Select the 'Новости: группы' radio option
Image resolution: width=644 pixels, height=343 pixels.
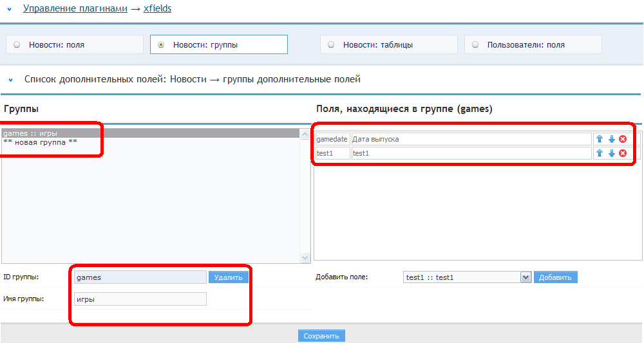coord(161,45)
